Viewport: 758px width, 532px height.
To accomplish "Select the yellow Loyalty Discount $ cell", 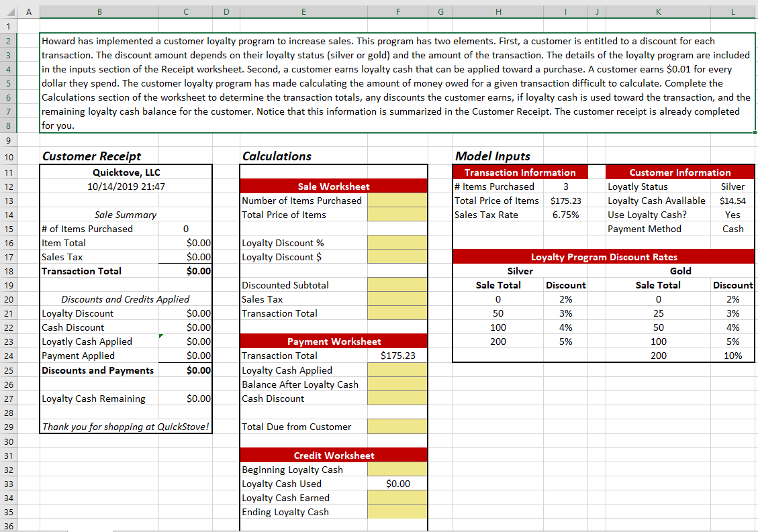I will 397,257.
